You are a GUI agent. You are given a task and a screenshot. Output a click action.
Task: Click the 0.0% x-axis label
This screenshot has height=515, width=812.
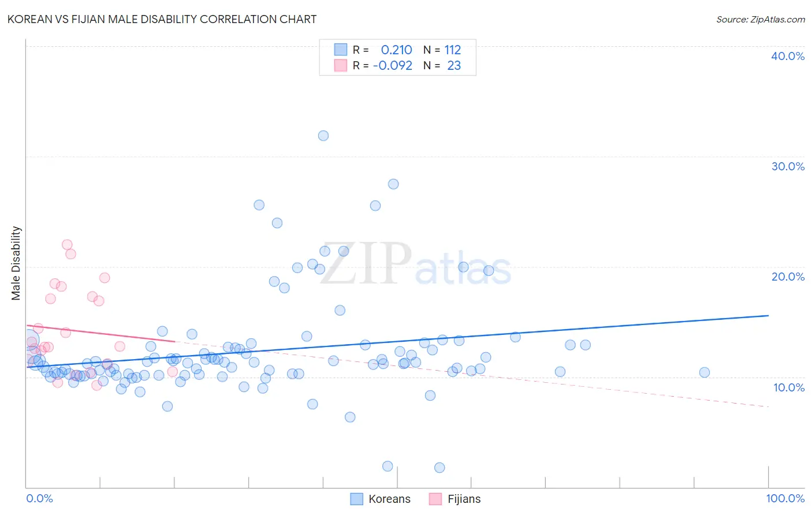(39, 498)
